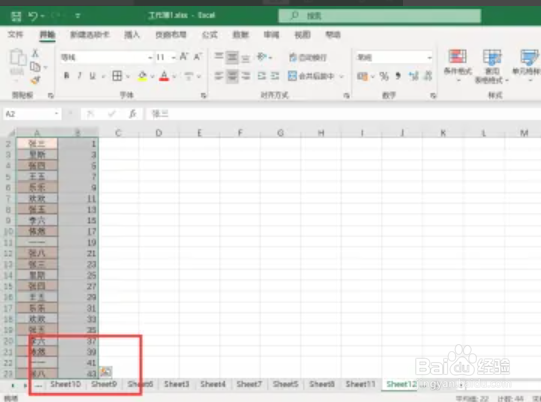The height and width of the screenshot is (402, 541).
Task: Toggle Align Left
Action: tap(218, 76)
